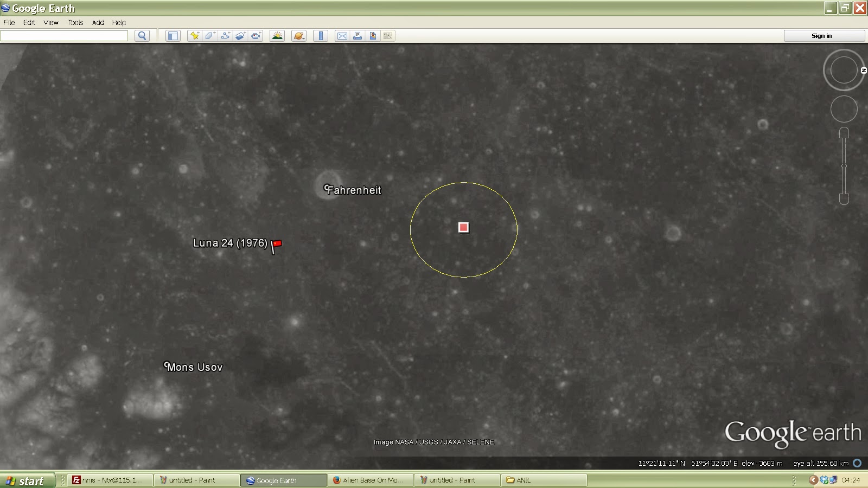
Task: Click the greyed-out last toolbar icon
Action: pos(388,36)
